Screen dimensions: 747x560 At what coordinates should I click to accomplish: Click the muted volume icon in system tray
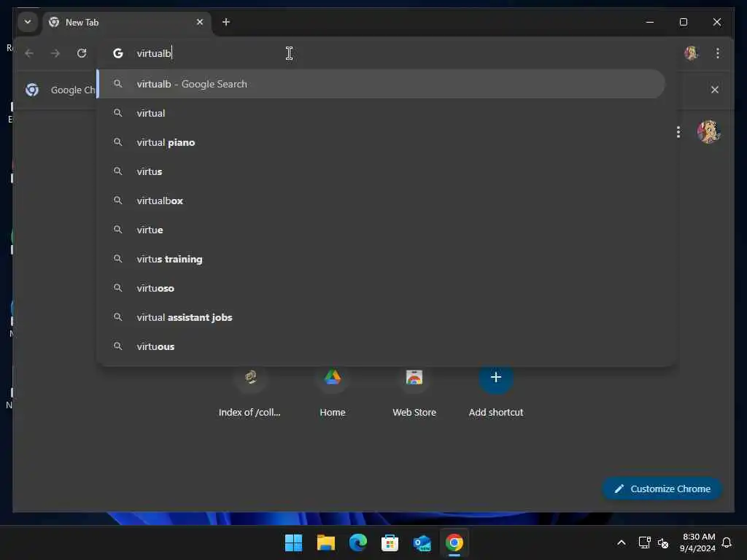pos(663,542)
